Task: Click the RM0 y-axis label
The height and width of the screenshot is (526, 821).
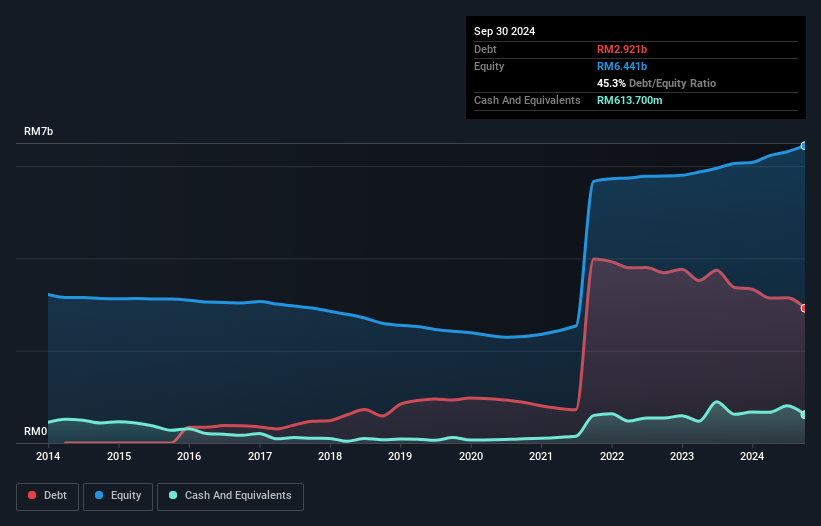Action: (x=35, y=431)
